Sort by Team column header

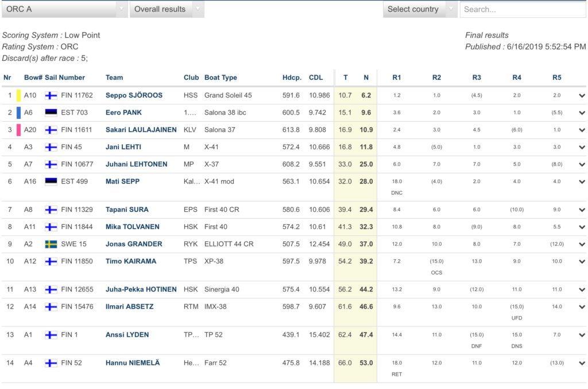[114, 77]
